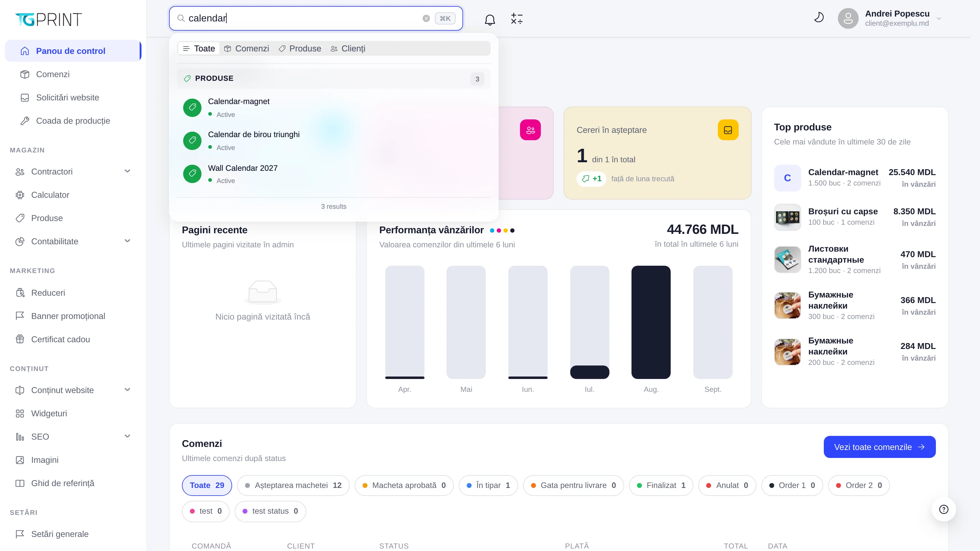Click the Widgeturi grid icon
This screenshot has height=551, width=980.
coord(20,413)
